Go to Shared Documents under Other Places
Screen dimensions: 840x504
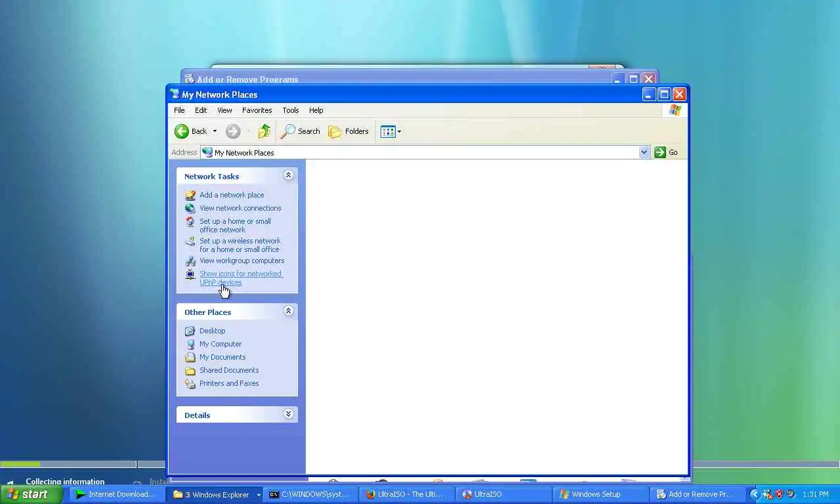tap(229, 370)
